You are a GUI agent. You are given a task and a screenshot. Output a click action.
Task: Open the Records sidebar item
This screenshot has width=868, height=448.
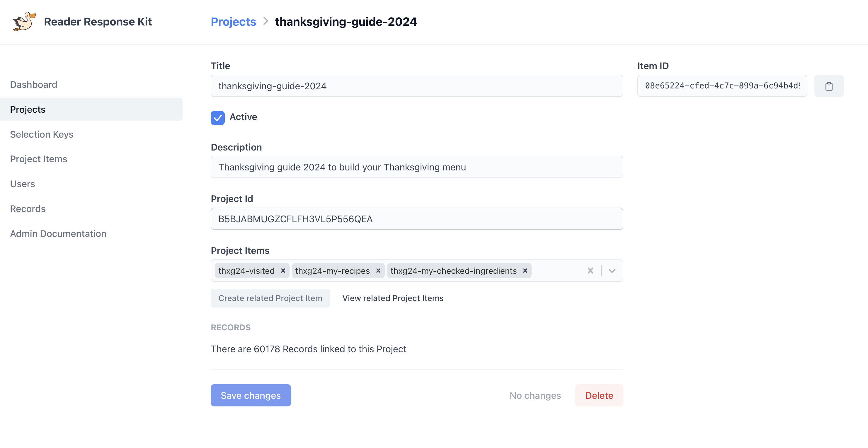click(x=28, y=209)
